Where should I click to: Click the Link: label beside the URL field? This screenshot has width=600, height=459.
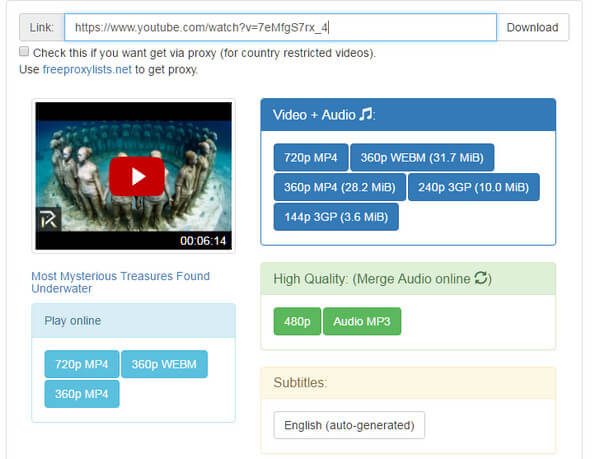[x=42, y=28]
